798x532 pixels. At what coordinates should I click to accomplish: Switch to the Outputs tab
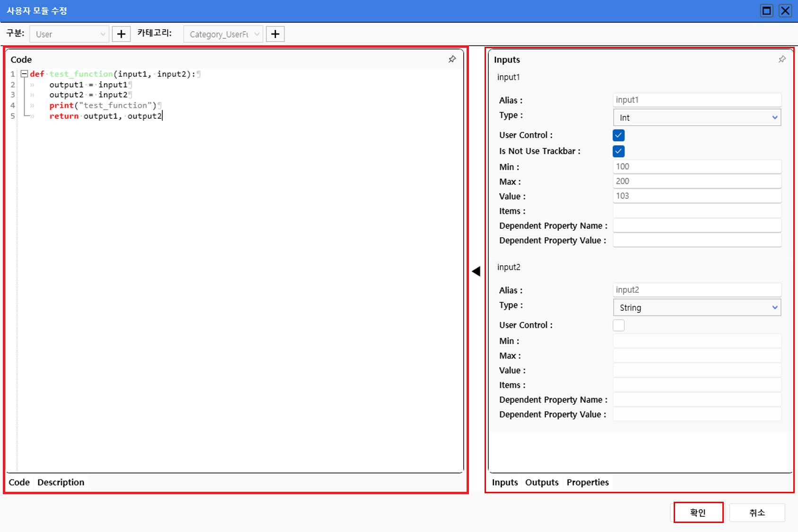(542, 482)
